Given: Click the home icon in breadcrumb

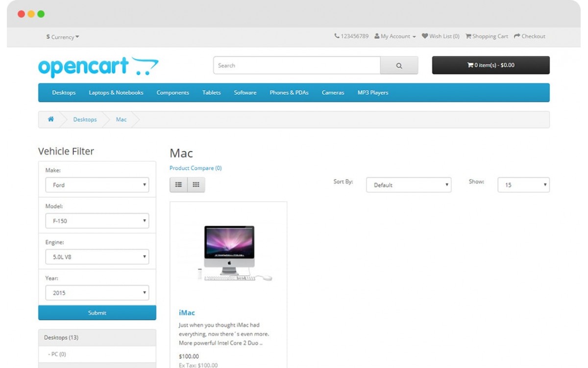Looking at the screenshot, I should 50,119.
